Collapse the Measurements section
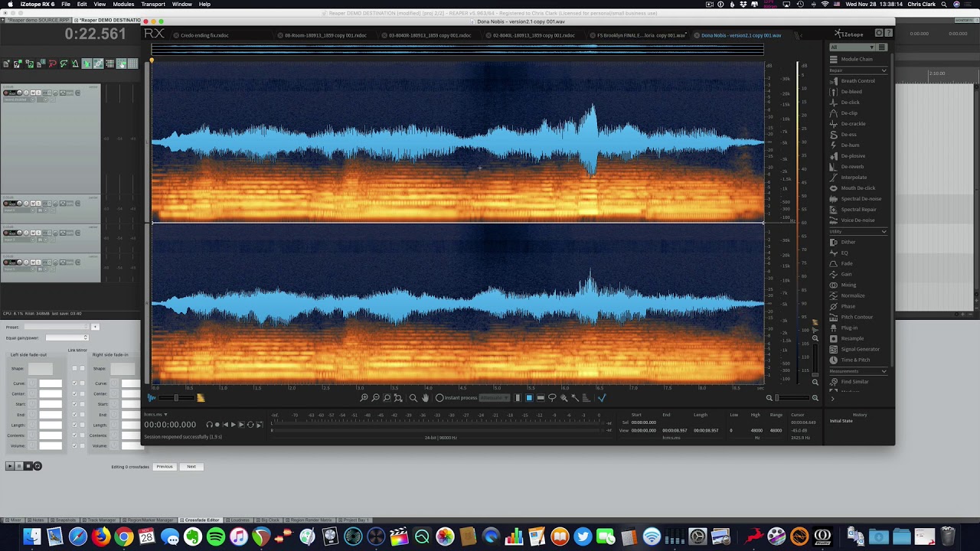Viewport: 980px width, 551px height. 884,371
